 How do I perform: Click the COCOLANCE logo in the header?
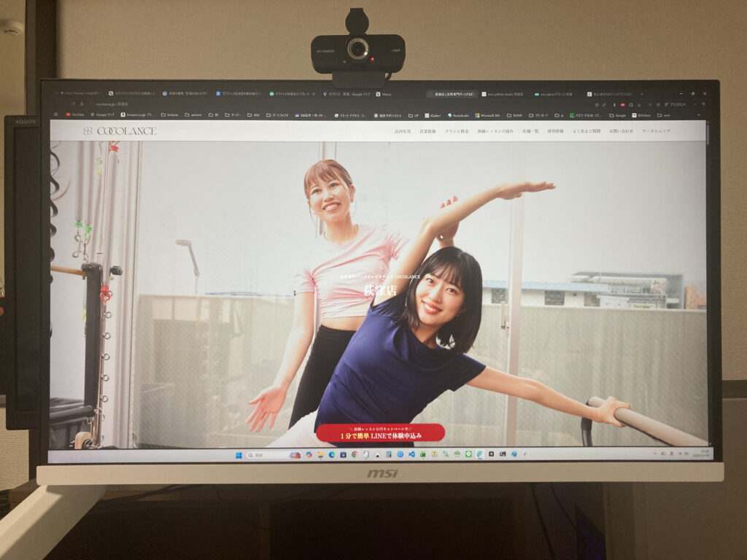[x=120, y=131]
